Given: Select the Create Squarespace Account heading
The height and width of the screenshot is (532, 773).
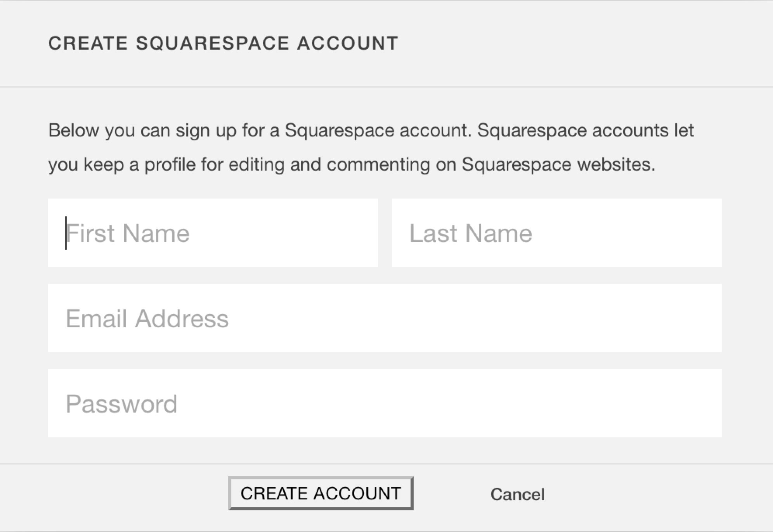Looking at the screenshot, I should (x=224, y=43).
